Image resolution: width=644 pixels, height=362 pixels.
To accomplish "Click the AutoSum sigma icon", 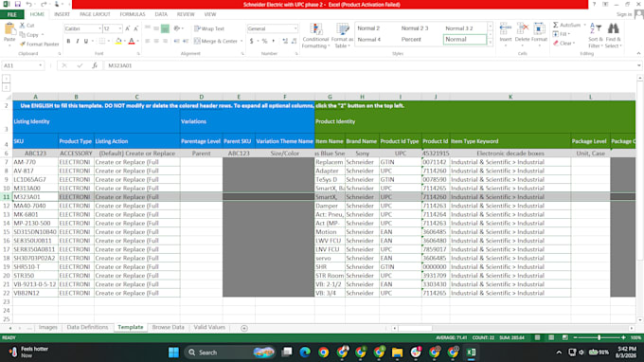I will point(556,25).
